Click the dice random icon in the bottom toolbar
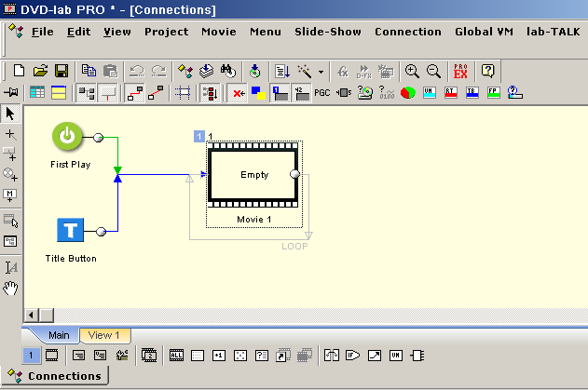 pos(240,356)
